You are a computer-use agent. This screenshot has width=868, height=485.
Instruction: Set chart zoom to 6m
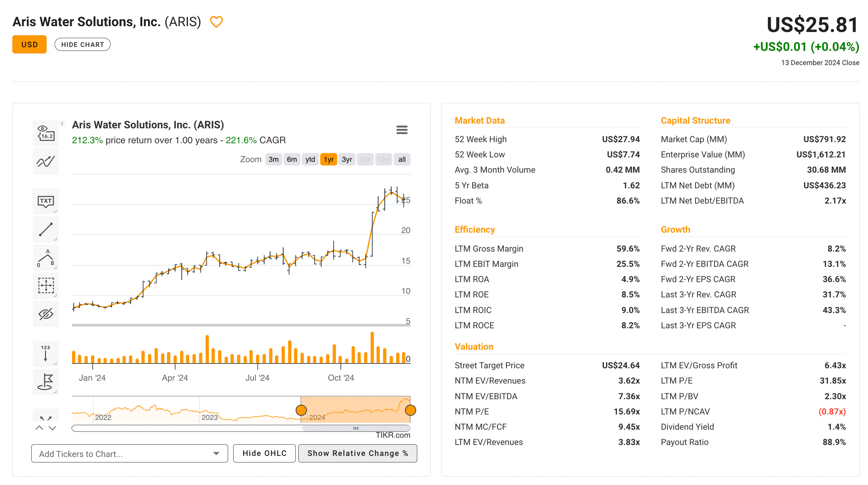tap(292, 159)
